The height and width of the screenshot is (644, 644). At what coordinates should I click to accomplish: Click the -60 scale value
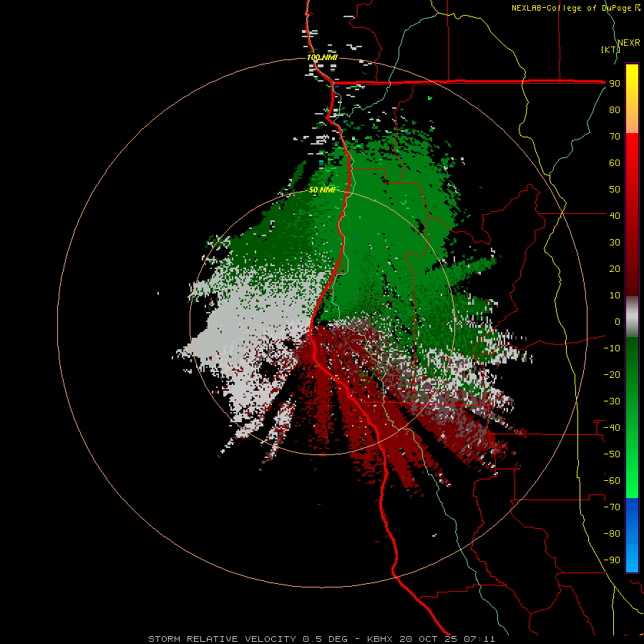(x=612, y=481)
